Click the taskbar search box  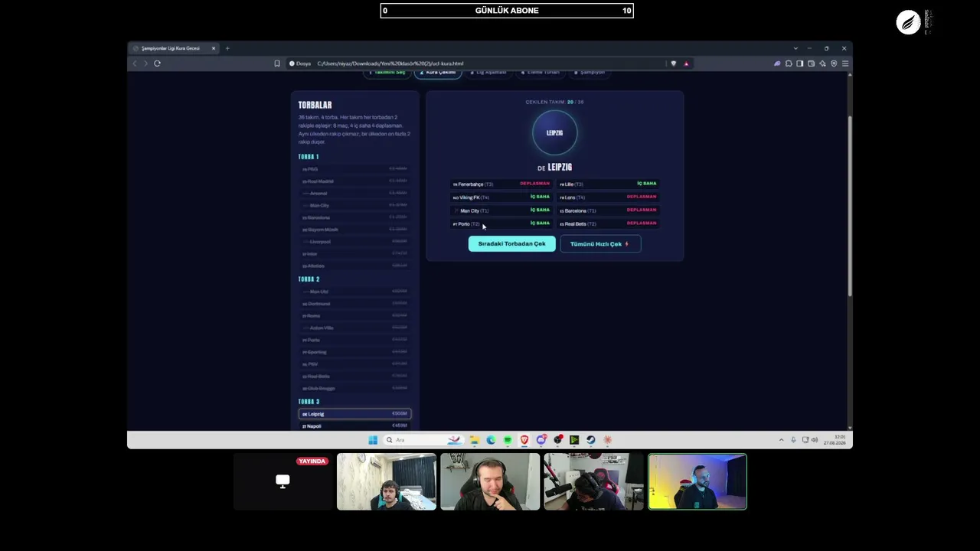click(x=423, y=440)
